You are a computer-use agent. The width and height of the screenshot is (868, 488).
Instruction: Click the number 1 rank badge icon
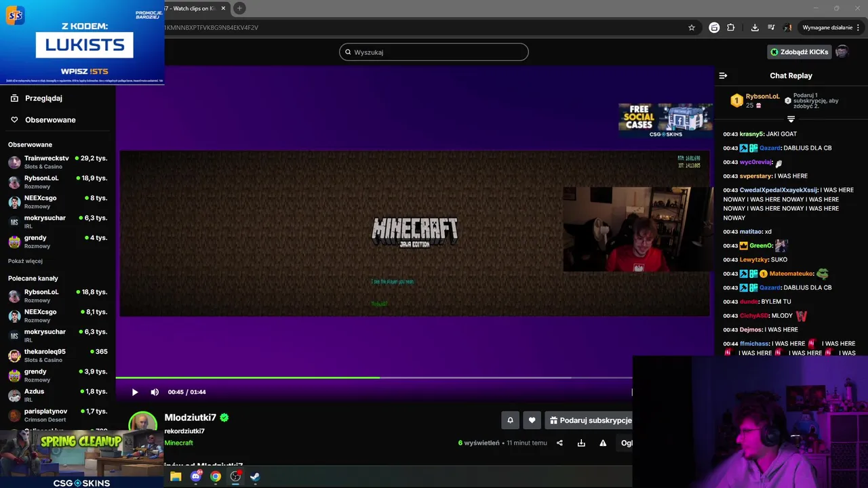point(736,101)
